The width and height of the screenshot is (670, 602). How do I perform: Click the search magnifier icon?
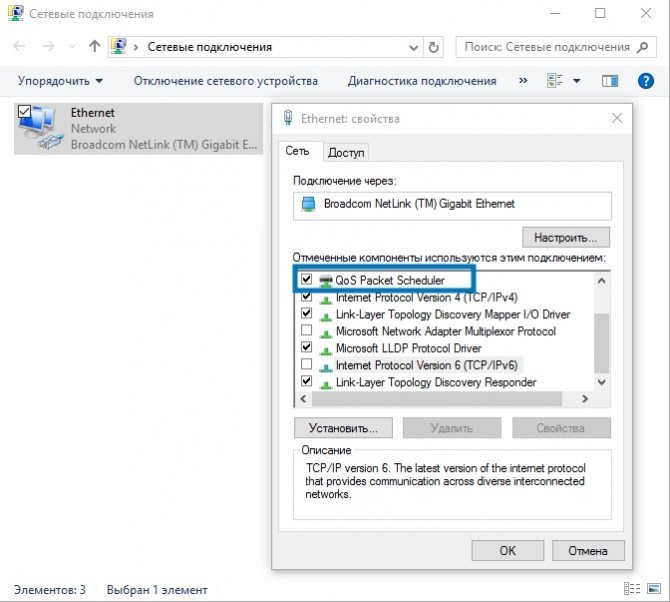tap(643, 47)
